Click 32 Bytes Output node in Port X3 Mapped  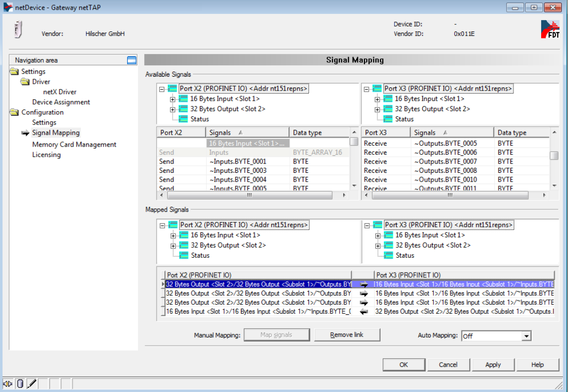[x=433, y=245]
